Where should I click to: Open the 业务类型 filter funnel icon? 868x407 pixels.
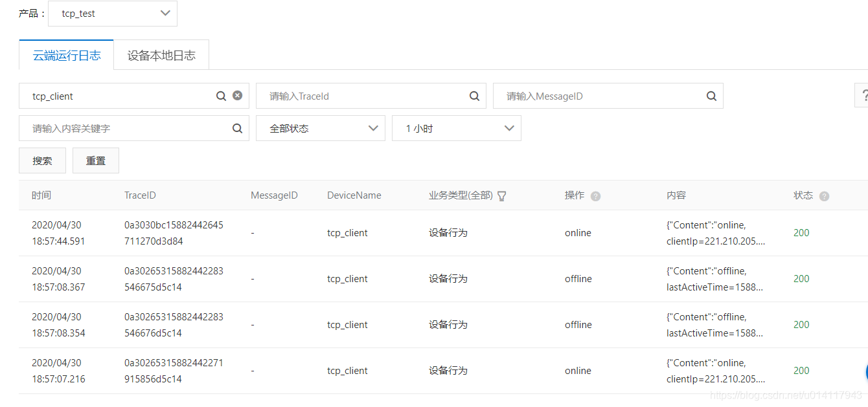click(501, 195)
